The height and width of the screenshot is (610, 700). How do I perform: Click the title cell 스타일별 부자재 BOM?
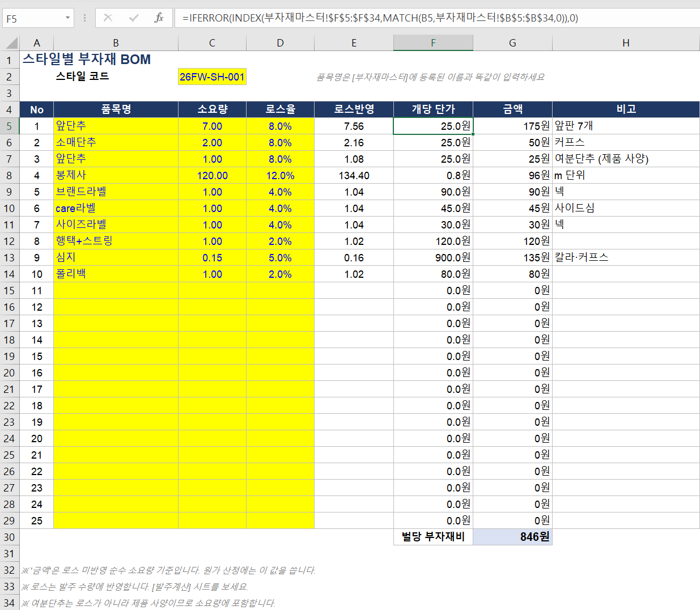click(x=87, y=60)
